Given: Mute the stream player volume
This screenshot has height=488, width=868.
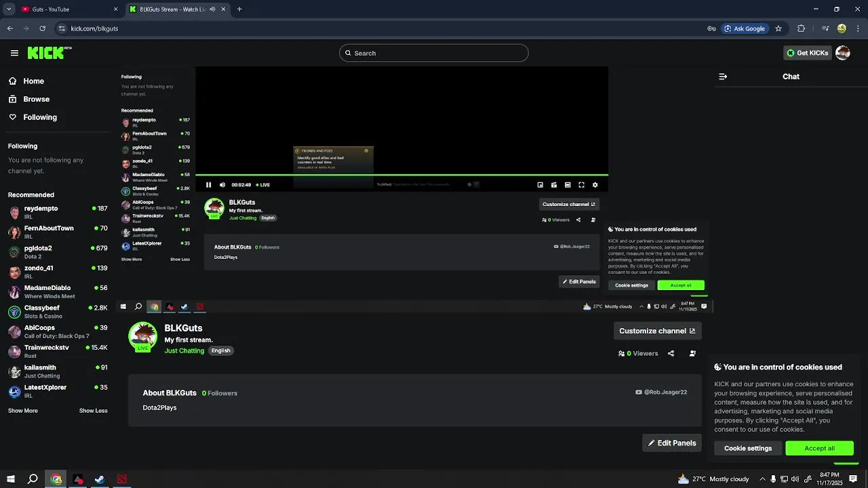Looking at the screenshot, I should pyautogui.click(x=222, y=185).
